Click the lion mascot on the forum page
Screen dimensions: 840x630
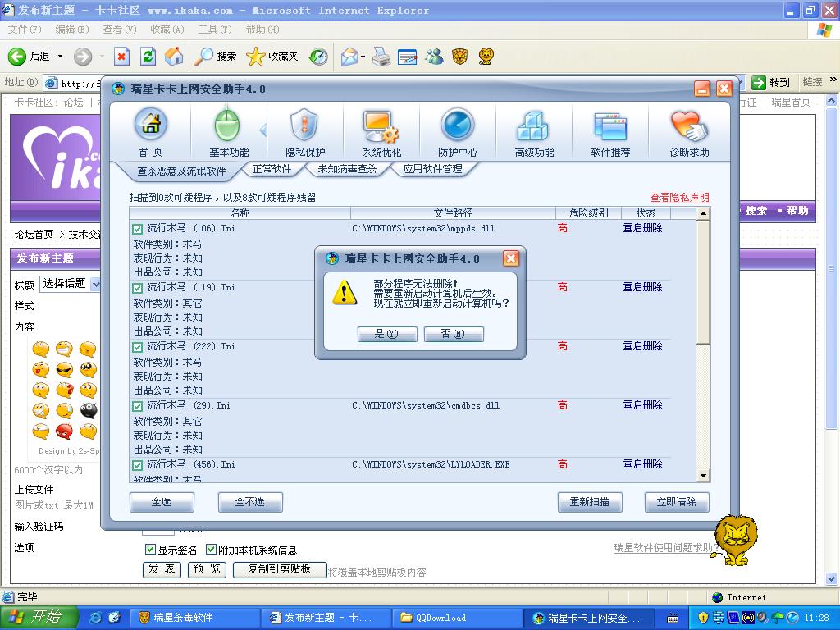pyautogui.click(x=736, y=540)
